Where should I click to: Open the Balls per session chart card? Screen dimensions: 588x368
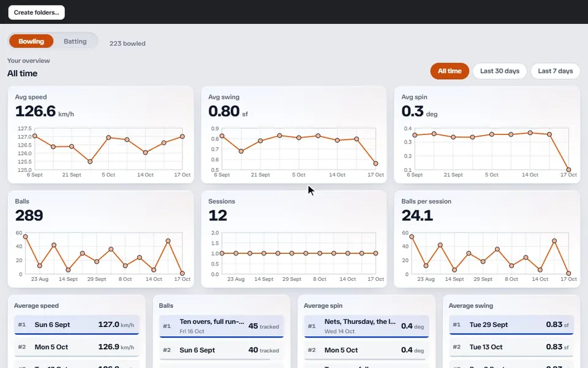pos(487,239)
